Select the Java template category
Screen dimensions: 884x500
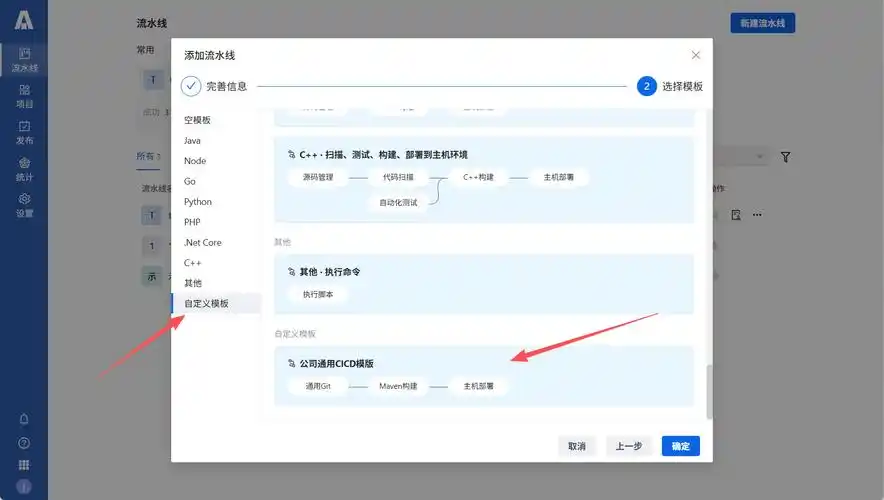click(x=192, y=140)
